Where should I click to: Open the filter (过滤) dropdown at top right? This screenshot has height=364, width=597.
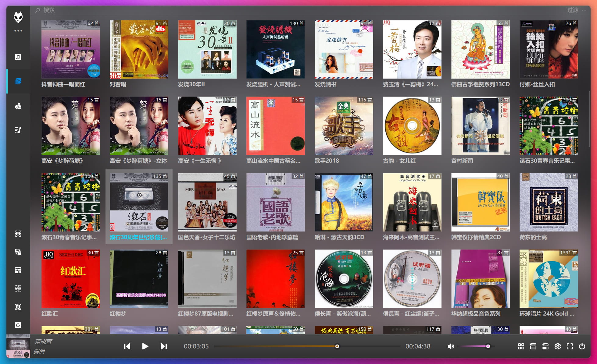pos(572,10)
